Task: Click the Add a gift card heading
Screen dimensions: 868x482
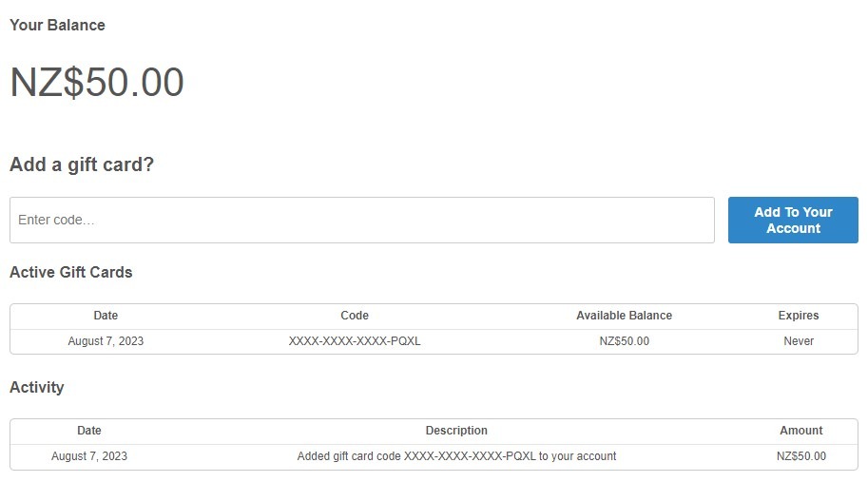Action: [x=82, y=164]
